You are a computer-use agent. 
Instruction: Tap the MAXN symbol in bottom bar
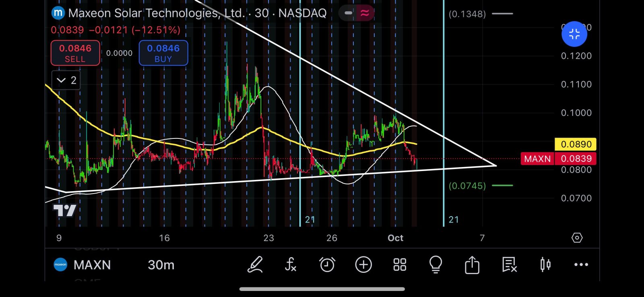coord(92,265)
